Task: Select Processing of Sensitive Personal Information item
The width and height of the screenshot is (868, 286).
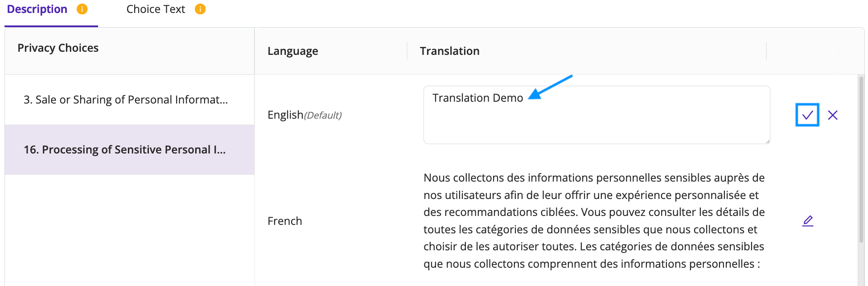Action: coord(130,149)
